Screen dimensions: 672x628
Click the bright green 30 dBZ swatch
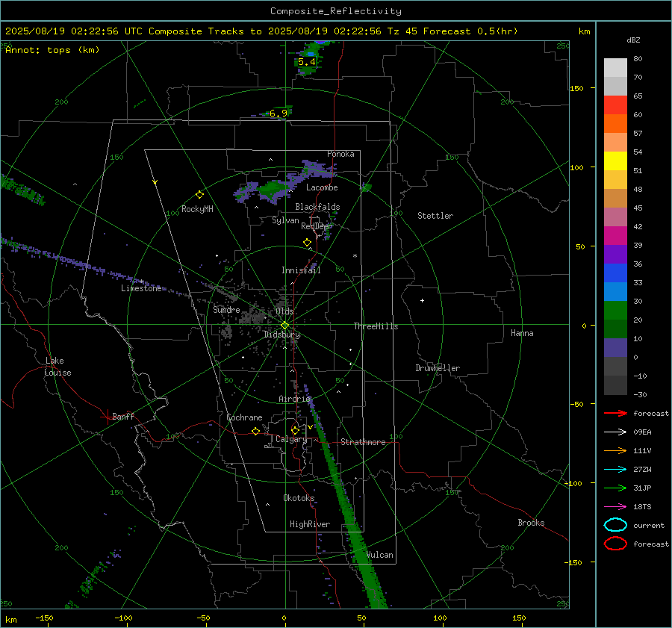pos(615,311)
